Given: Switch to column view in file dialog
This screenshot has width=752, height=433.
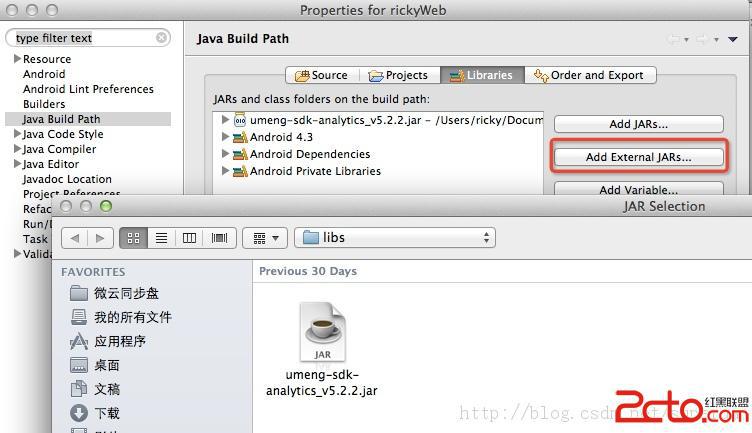Looking at the screenshot, I should coord(189,238).
